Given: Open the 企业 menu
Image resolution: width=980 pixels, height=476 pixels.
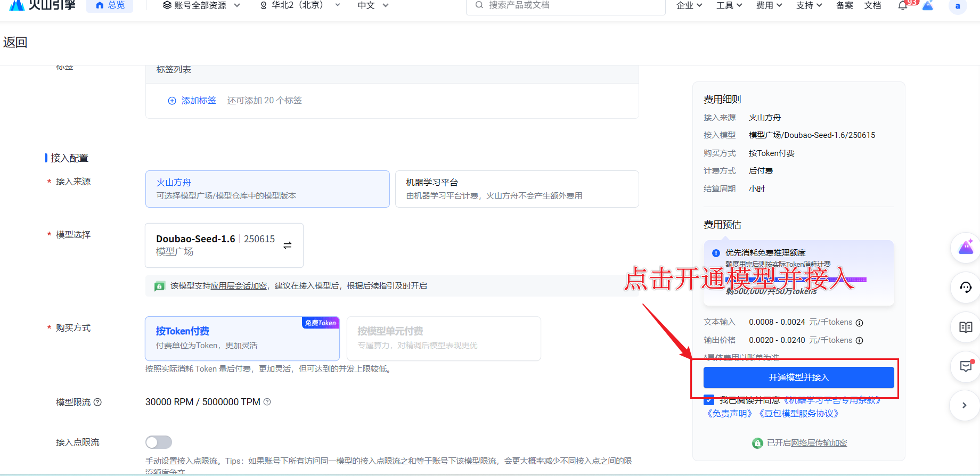Looking at the screenshot, I should click(689, 5).
